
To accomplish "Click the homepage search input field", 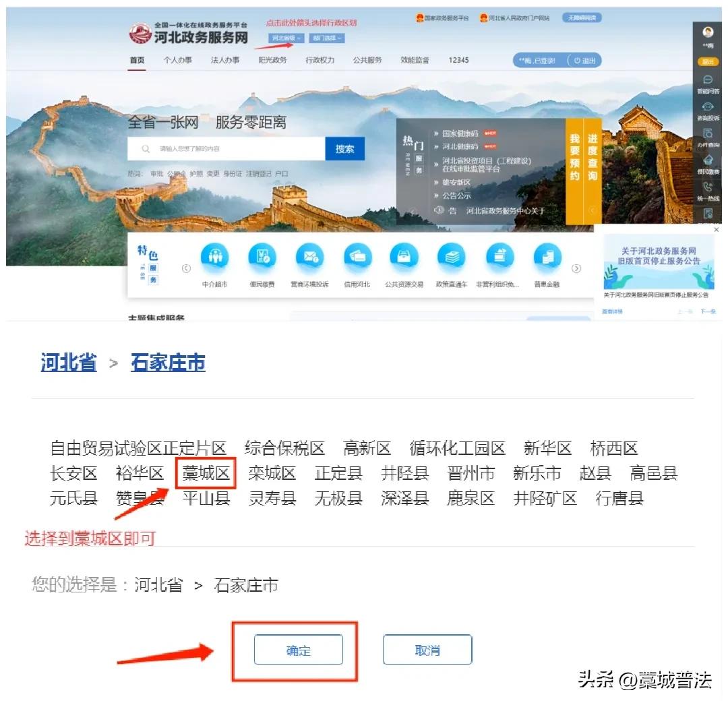I will (x=226, y=149).
